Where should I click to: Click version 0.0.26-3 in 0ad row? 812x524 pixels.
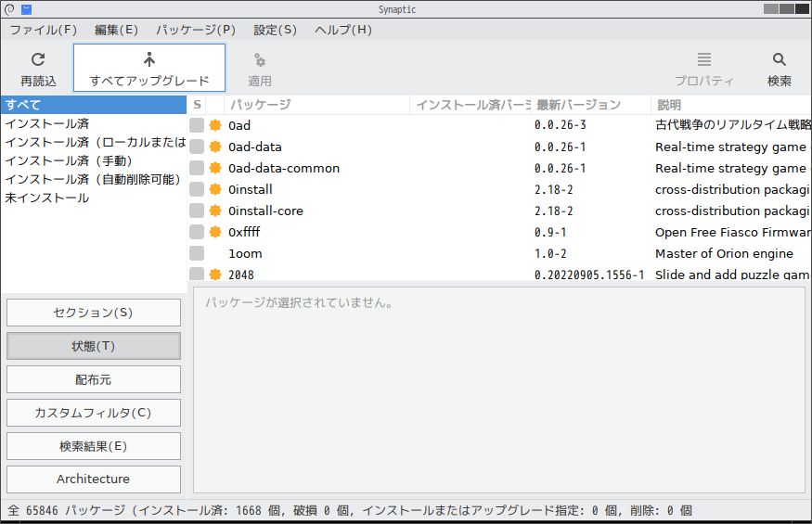pyautogui.click(x=560, y=125)
